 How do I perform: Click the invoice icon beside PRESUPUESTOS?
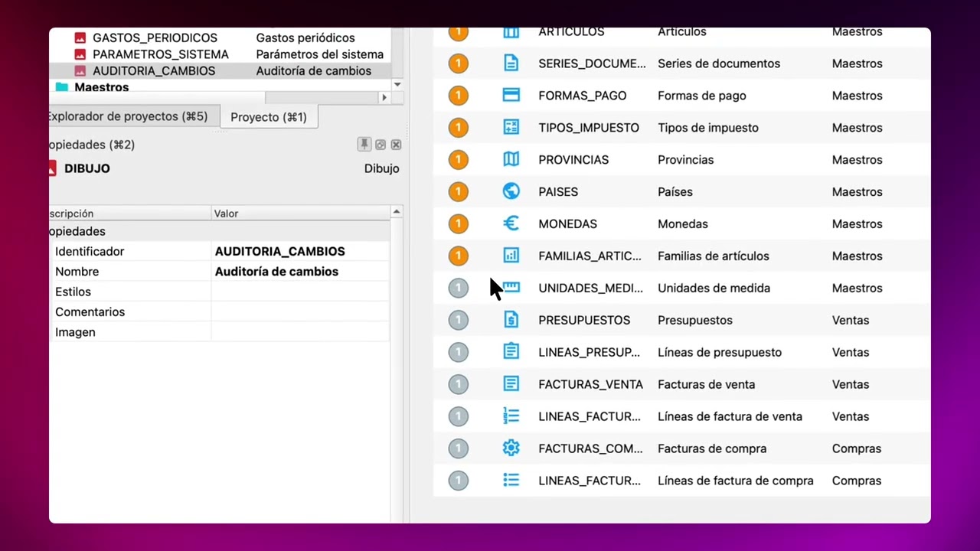[x=511, y=320]
